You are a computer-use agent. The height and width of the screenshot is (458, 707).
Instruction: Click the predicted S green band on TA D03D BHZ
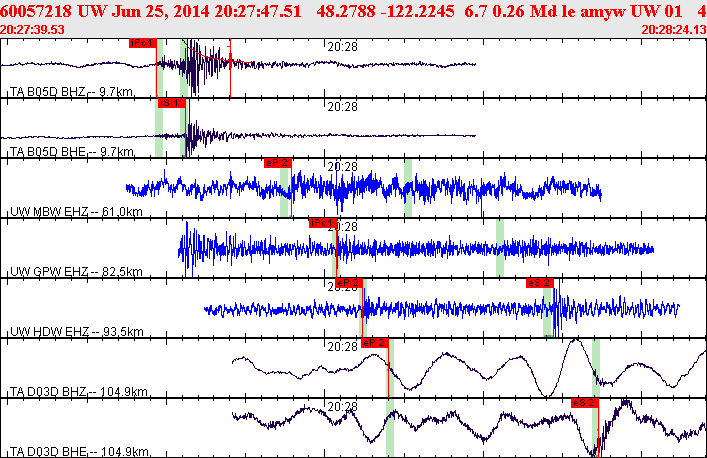(596, 367)
